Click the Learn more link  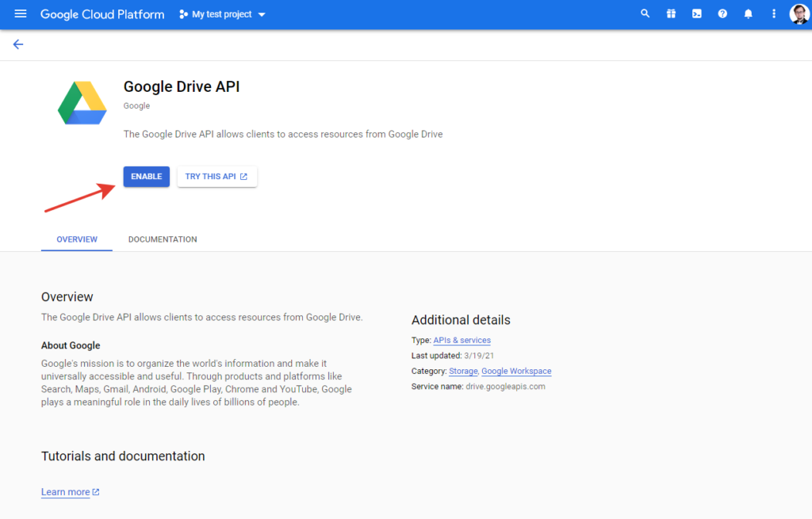pos(66,492)
